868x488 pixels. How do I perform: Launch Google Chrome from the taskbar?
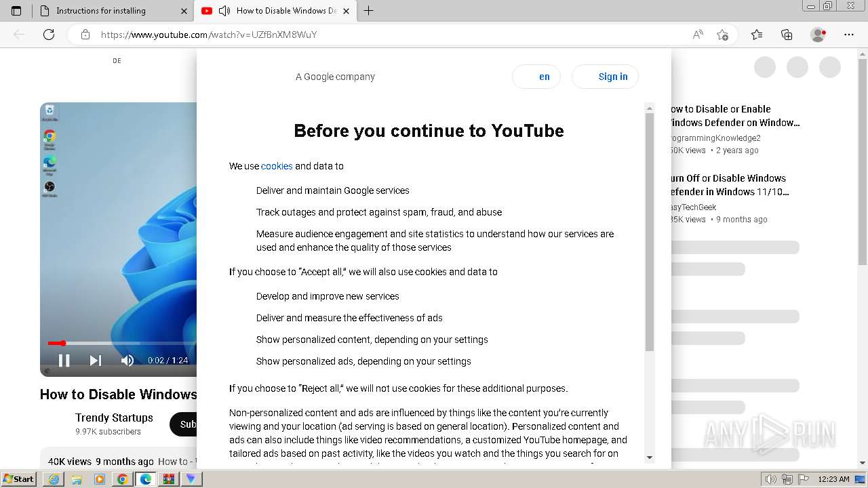point(123,479)
